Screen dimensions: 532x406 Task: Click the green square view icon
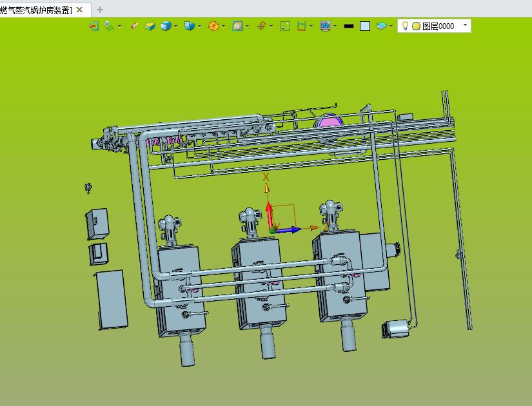284,26
